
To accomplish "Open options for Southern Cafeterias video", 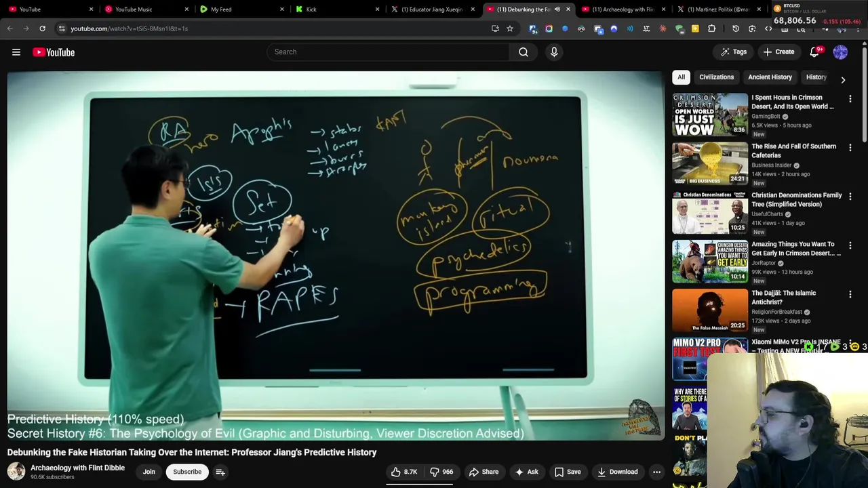I will (850, 148).
